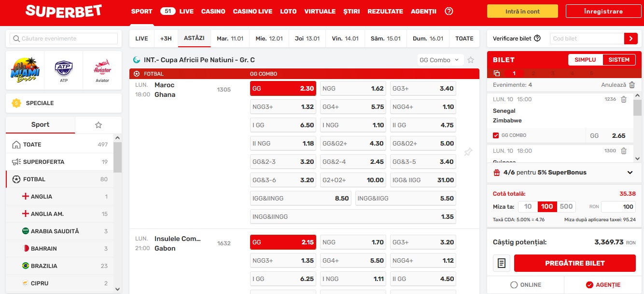Click the Superoferta megaphone icon
Screen dimensions: 644x294
(x=16, y=162)
